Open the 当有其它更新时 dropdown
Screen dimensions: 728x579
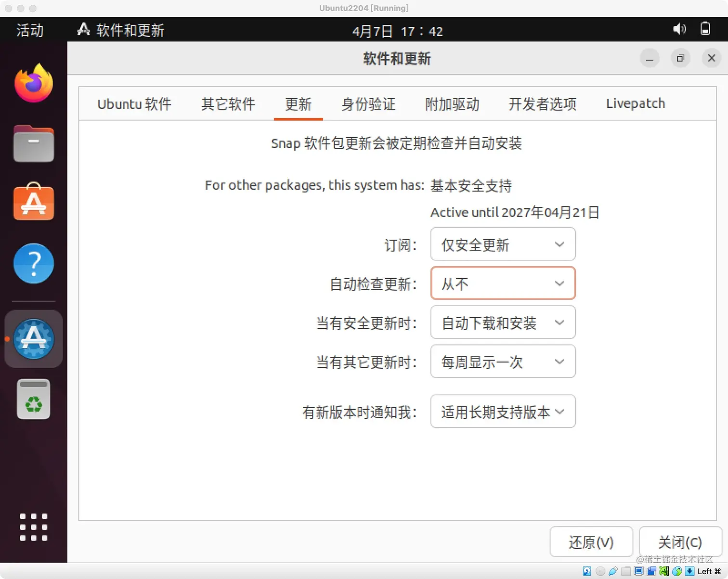tap(503, 361)
